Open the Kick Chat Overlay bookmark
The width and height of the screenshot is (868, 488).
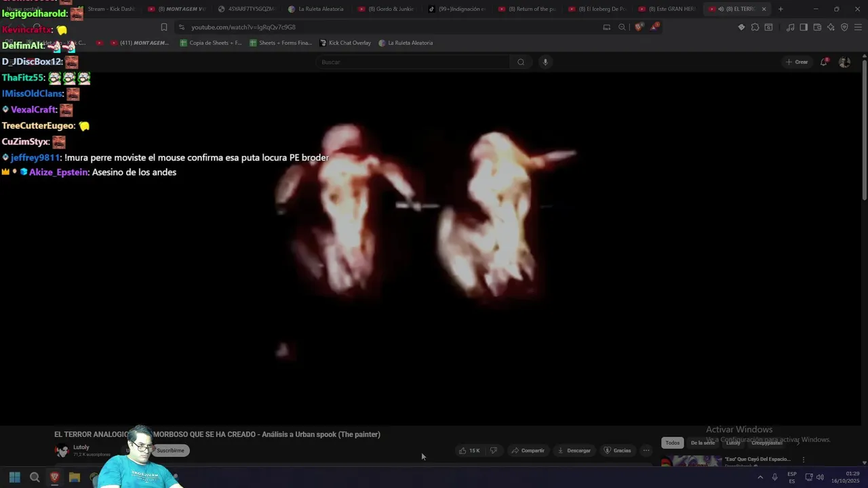pos(345,43)
